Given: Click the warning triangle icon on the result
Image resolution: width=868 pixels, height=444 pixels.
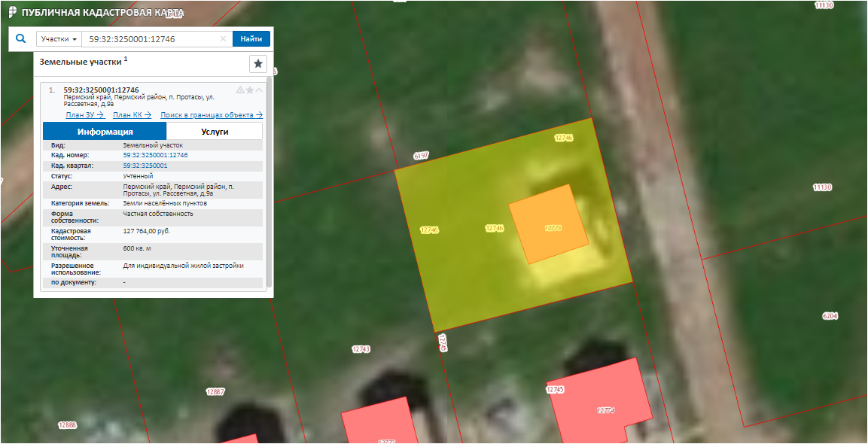Looking at the screenshot, I should (x=241, y=90).
